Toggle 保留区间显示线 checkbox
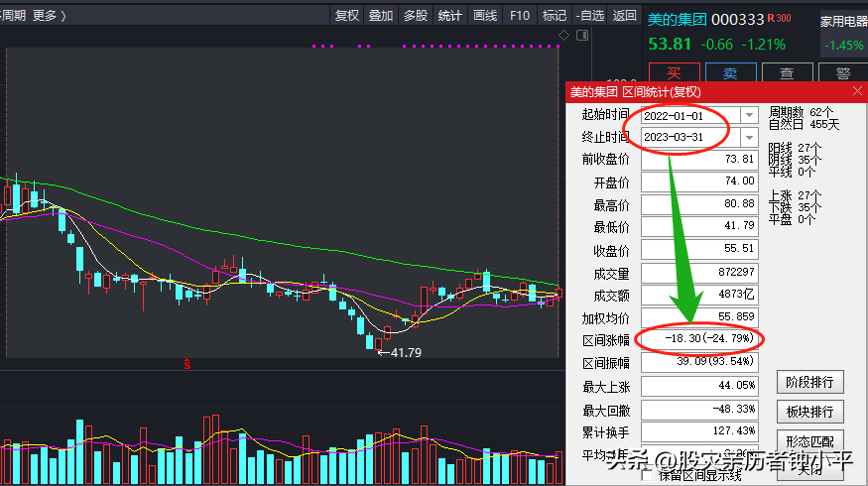The width and height of the screenshot is (868, 486). point(647,475)
